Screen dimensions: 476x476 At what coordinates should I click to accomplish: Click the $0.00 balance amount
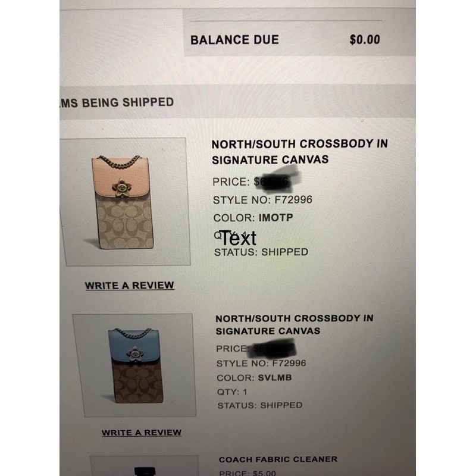pos(365,40)
